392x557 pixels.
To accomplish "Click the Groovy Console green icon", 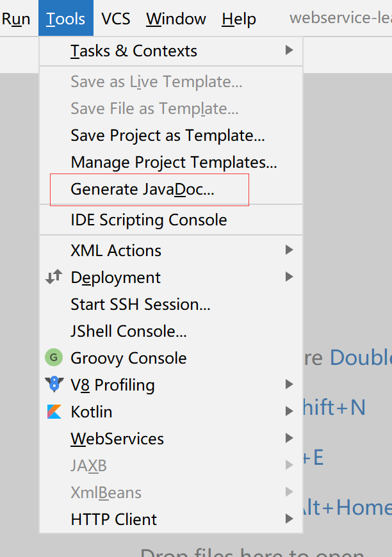I will pyautogui.click(x=54, y=358).
